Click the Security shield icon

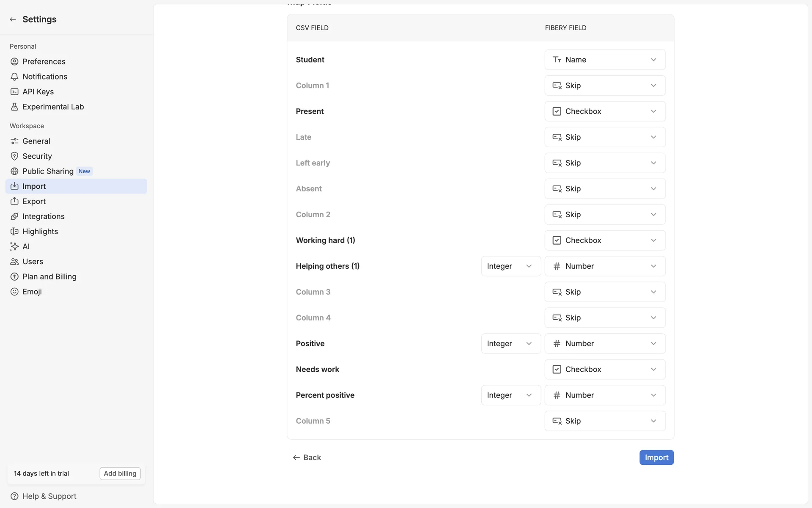pyautogui.click(x=14, y=156)
